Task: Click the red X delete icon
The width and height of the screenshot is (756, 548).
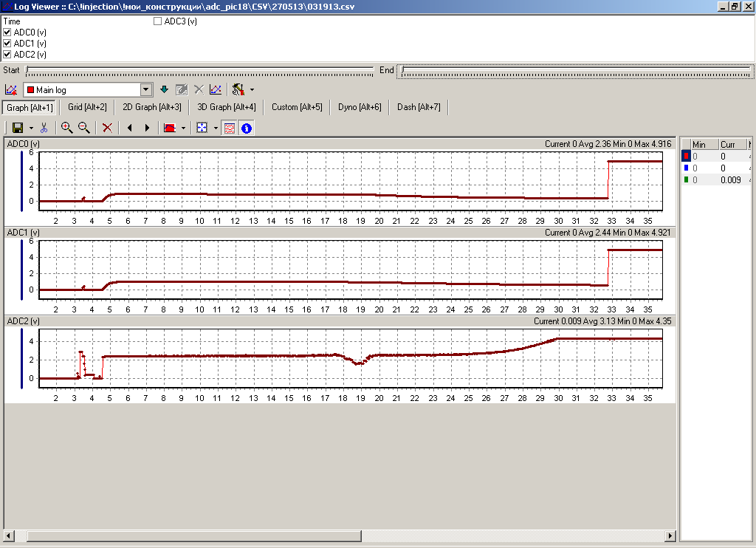Action: click(107, 128)
